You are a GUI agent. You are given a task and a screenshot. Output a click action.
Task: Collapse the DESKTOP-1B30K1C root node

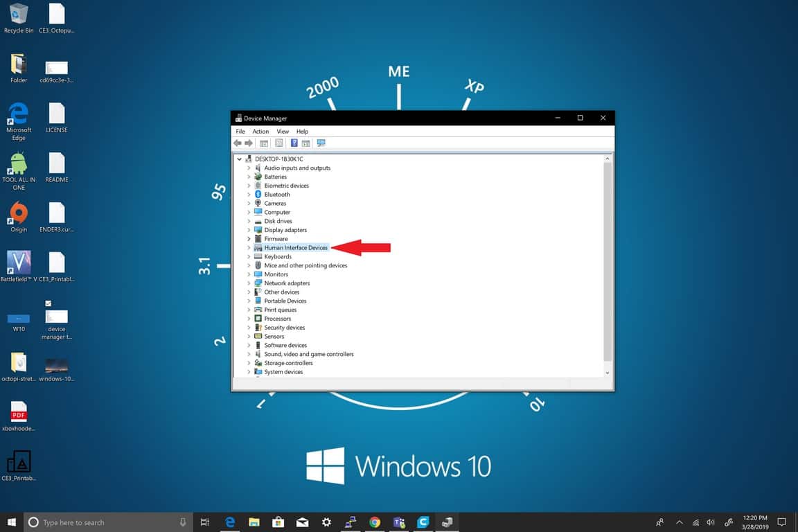240,159
